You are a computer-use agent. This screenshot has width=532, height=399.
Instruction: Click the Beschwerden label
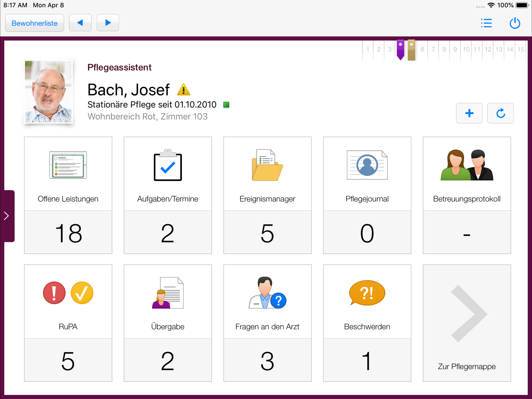pyautogui.click(x=367, y=327)
